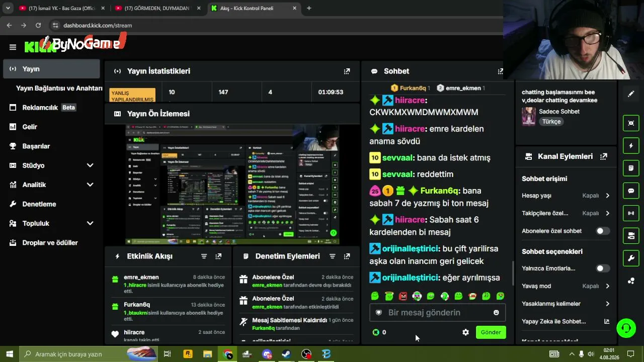Click the Gönder send button
The width and height of the screenshot is (644, 362).
point(491,332)
